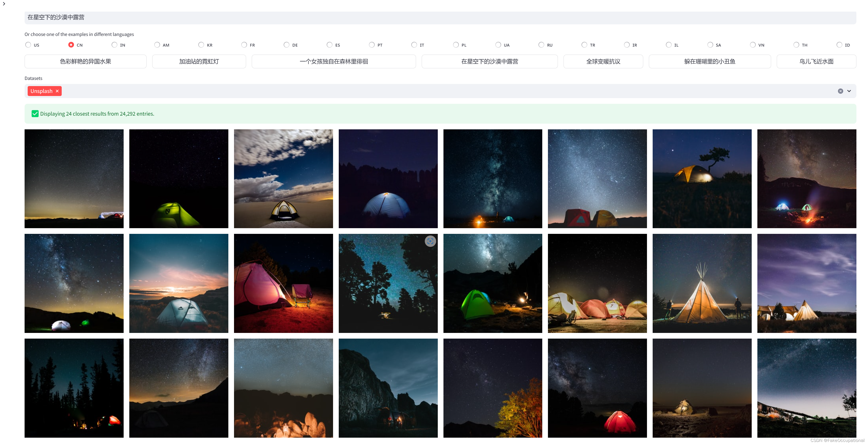Open the red dome tent thumbnail

597,388
